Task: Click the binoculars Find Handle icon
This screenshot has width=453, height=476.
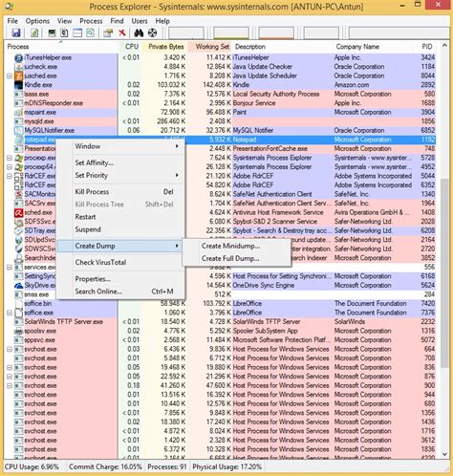Action: pyautogui.click(x=139, y=32)
